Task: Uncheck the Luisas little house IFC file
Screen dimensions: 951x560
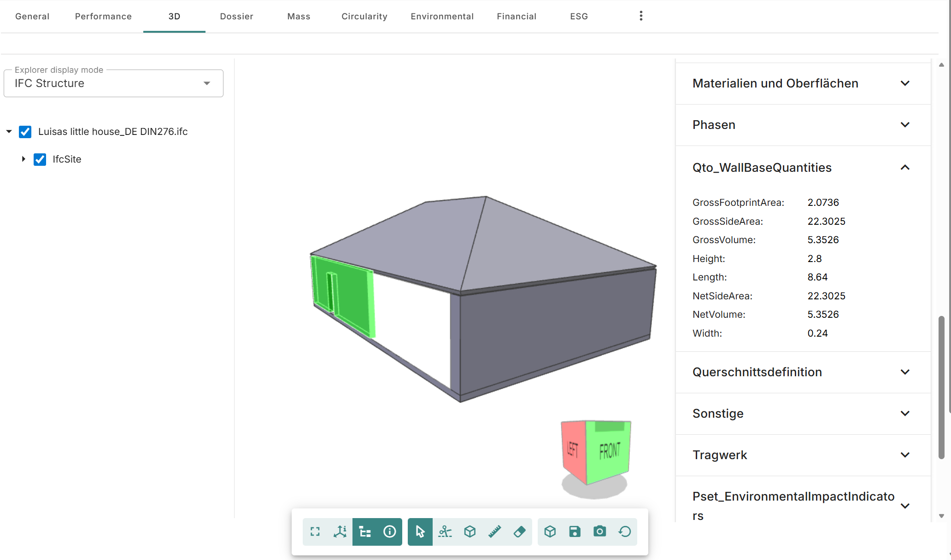Action: coord(25,132)
